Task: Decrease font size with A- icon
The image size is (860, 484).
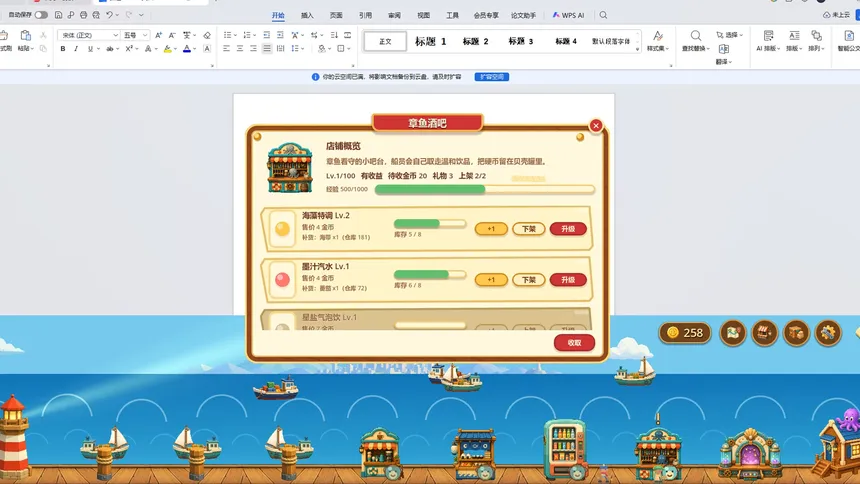Action: point(172,35)
